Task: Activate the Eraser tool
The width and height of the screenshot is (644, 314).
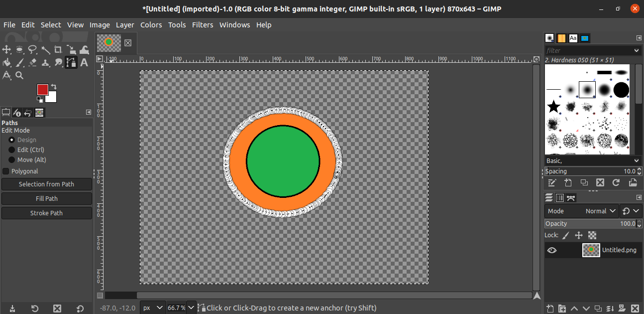Action: (x=33, y=62)
